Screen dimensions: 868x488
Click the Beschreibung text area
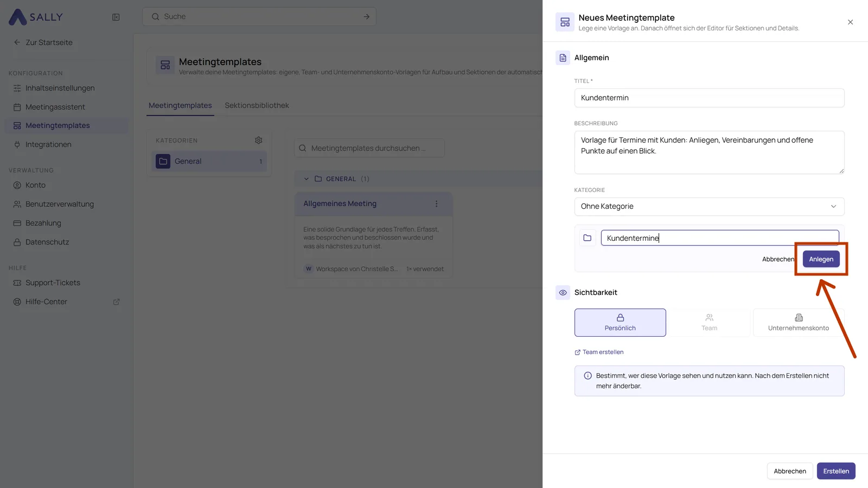[709, 152]
